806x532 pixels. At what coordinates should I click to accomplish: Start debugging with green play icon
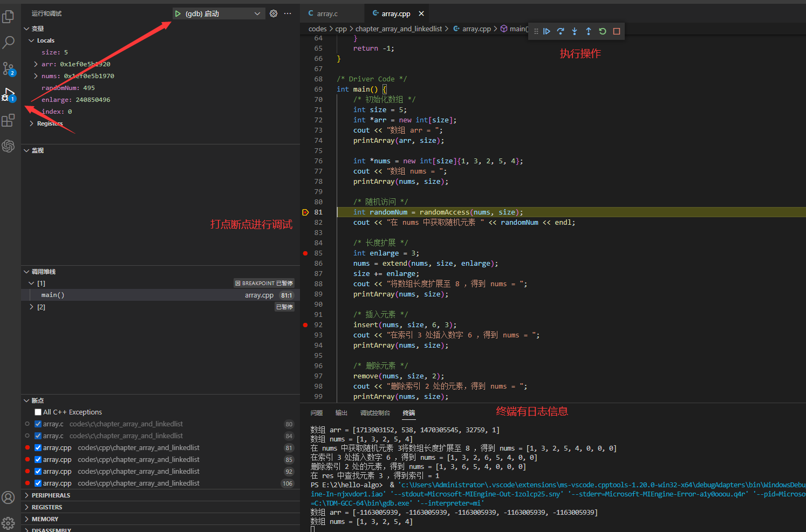coord(177,13)
